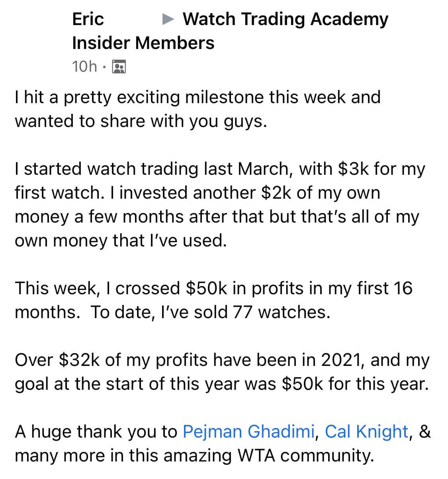Image resolution: width=448 pixels, height=479 pixels.
Task: Click the 'own money that I've used' line
Action: click(120, 240)
